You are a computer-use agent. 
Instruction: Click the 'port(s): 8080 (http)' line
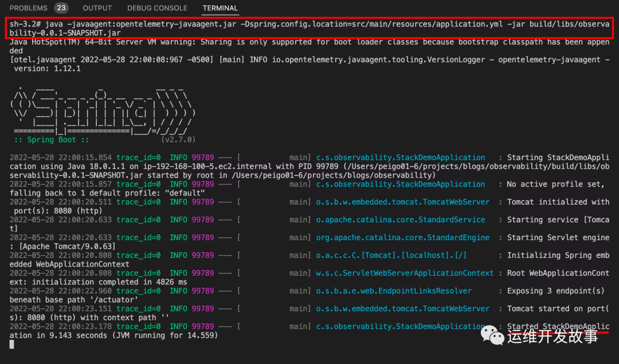point(58,211)
